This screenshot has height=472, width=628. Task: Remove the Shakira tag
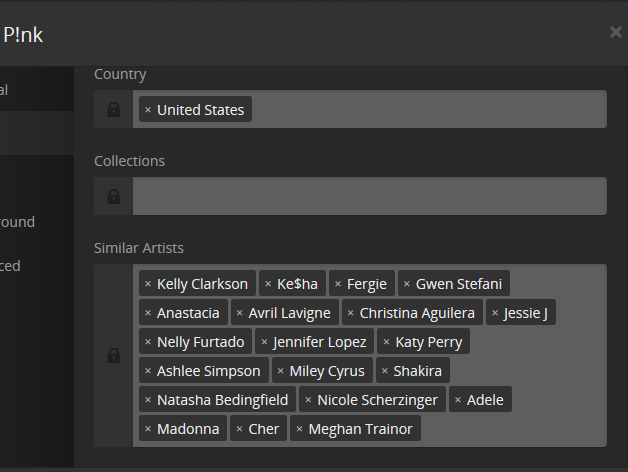coord(385,371)
